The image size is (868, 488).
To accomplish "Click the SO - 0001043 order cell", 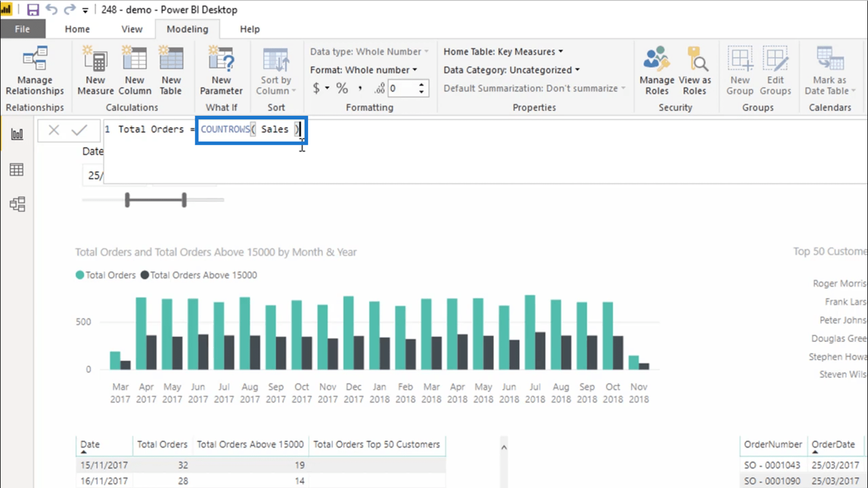I will coord(772,465).
